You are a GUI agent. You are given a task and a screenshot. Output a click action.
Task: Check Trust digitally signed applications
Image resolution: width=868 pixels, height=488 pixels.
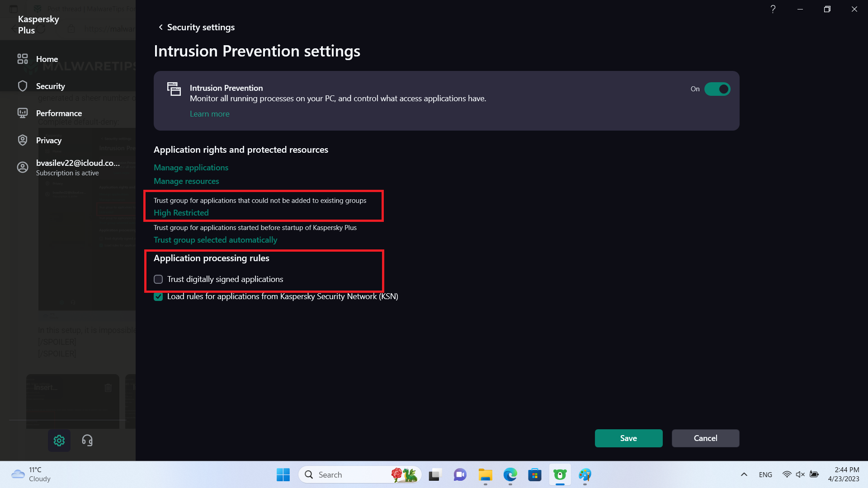click(158, 279)
